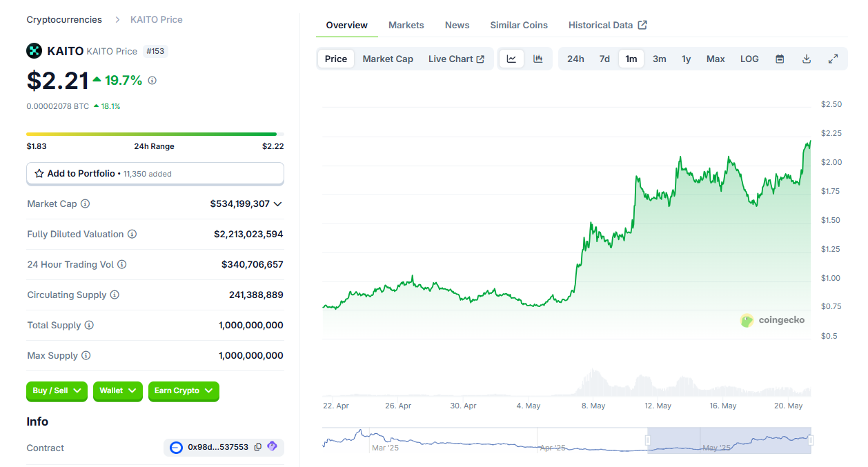This screenshot has height=467, width=868.
Task: Click the star icon in Add to Portfolio
Action: (39, 174)
